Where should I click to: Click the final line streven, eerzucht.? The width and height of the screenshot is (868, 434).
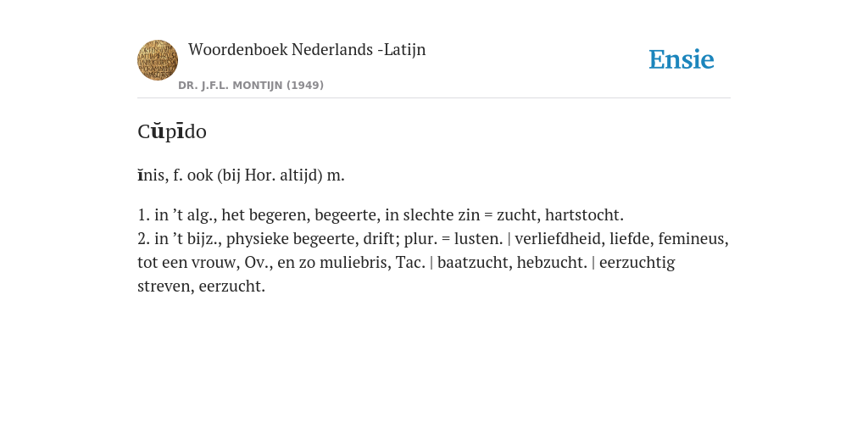click(x=202, y=287)
